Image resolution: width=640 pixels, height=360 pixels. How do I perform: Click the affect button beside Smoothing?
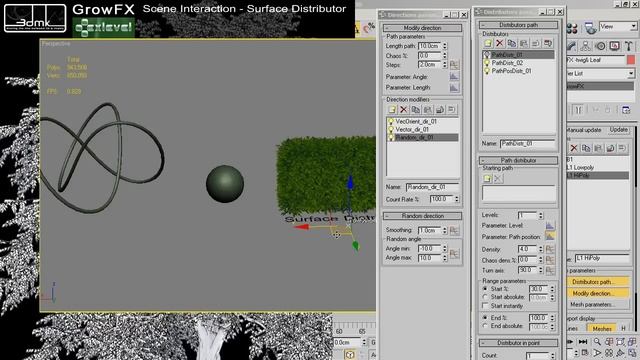(x=454, y=231)
